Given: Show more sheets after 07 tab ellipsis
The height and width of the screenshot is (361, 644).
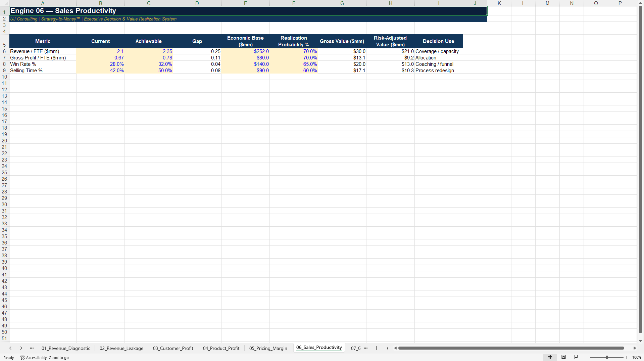Looking at the screenshot, I should (x=365, y=348).
